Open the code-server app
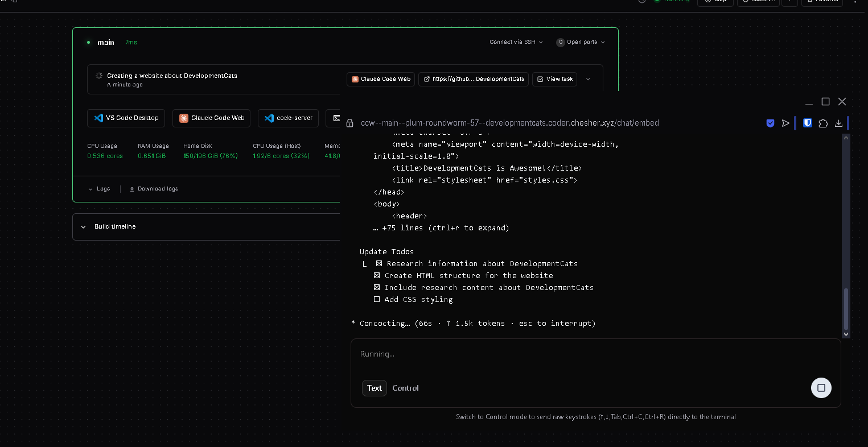 (x=289, y=118)
